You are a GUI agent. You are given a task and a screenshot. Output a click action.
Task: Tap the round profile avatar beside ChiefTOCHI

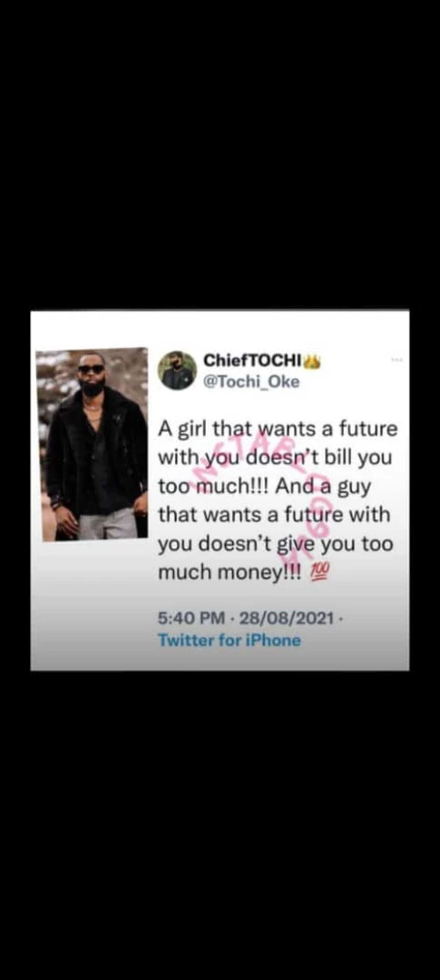(177, 370)
